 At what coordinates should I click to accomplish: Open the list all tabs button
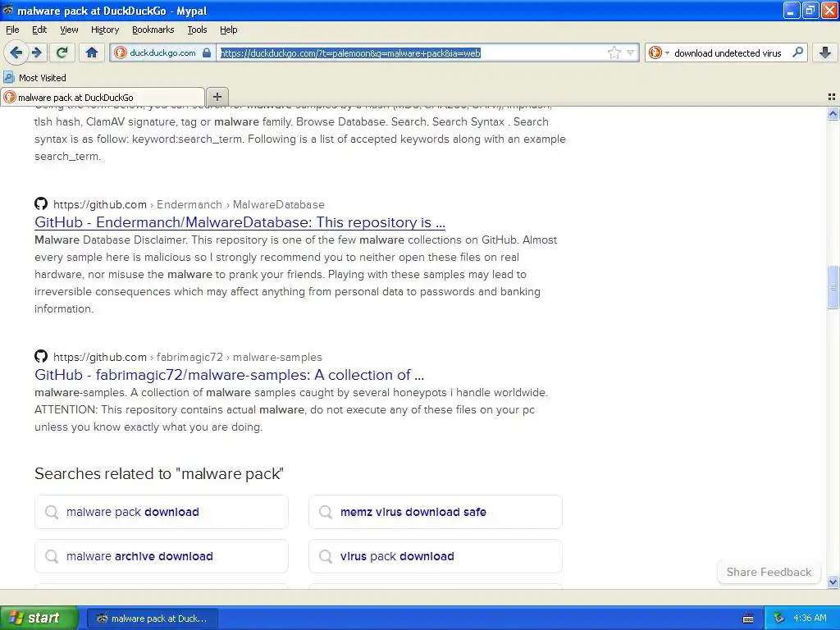832,97
